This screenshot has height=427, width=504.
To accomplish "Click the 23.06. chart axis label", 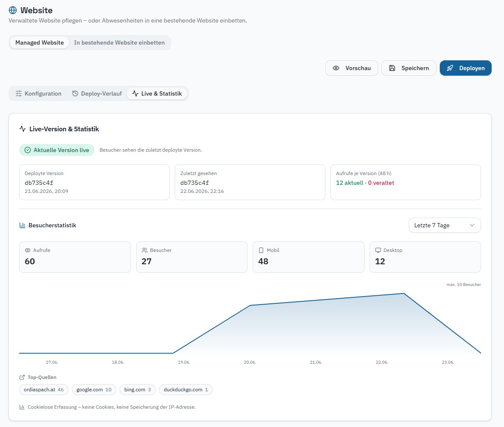I will coord(448,362).
